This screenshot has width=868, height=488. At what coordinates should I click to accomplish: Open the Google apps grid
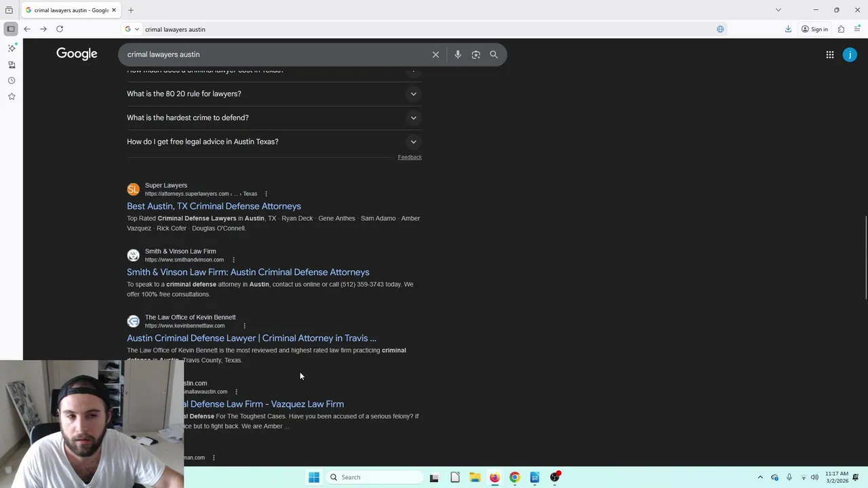[x=830, y=55]
